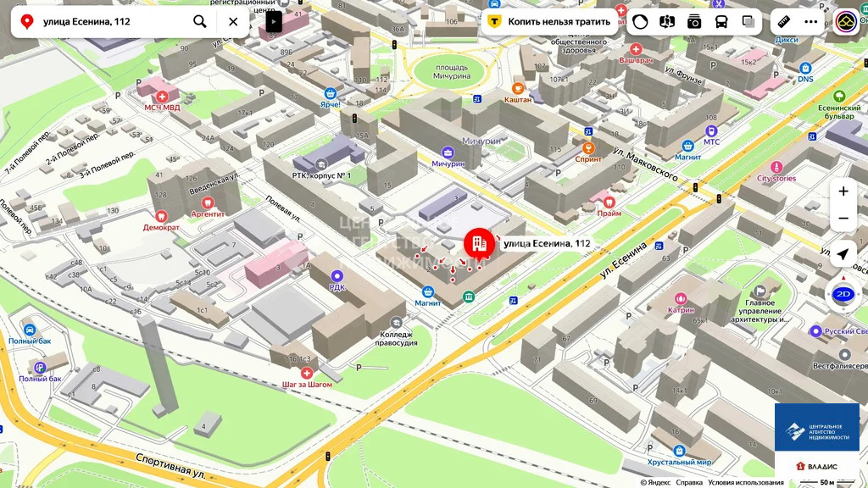Click the search magnifier icon
This screenshot has width=868, height=488.
click(x=200, y=21)
